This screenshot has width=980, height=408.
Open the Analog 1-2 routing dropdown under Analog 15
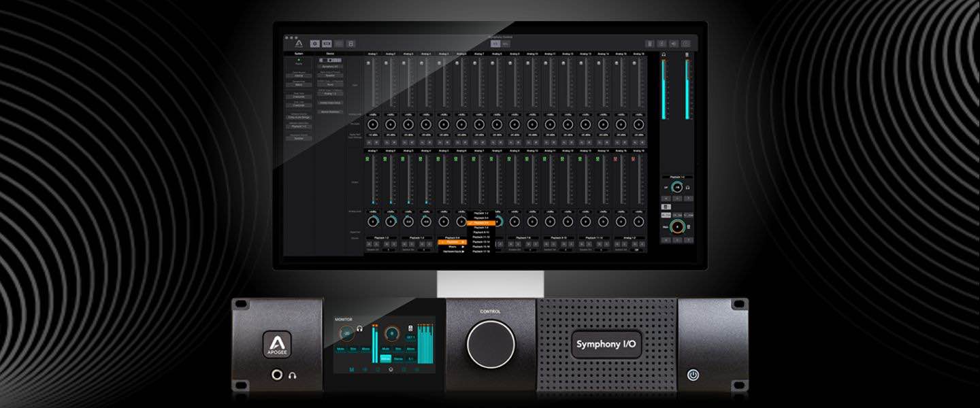click(x=630, y=238)
